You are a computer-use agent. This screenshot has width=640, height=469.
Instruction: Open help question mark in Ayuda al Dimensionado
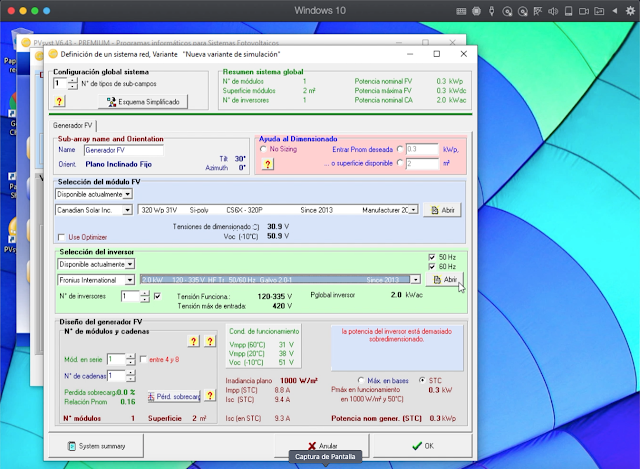pos(268,164)
